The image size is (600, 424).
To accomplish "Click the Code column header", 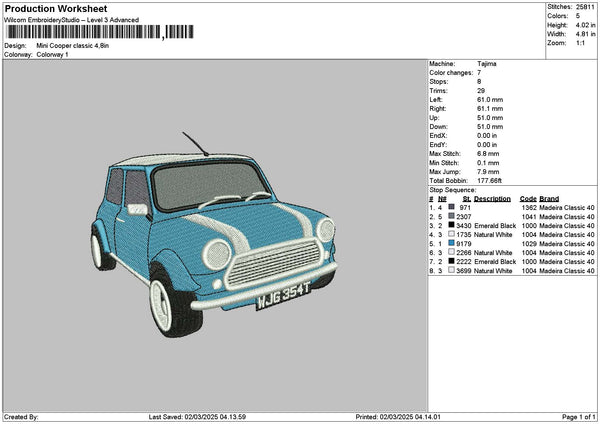I will (x=528, y=198).
